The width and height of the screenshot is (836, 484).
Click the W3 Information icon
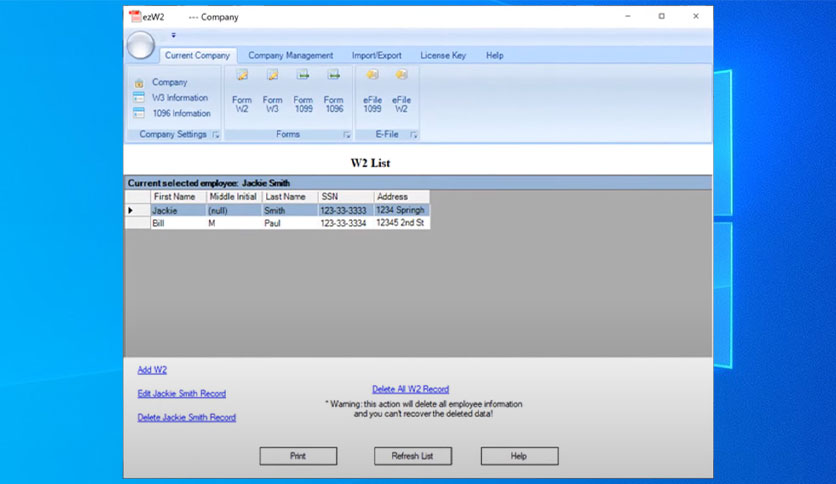pos(139,98)
